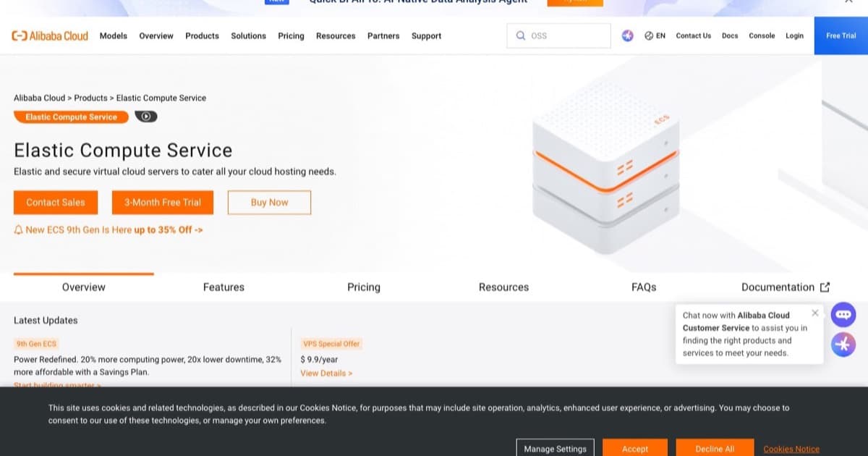Close the top announcement banner
The height and width of the screenshot is (456, 868).
848,2
